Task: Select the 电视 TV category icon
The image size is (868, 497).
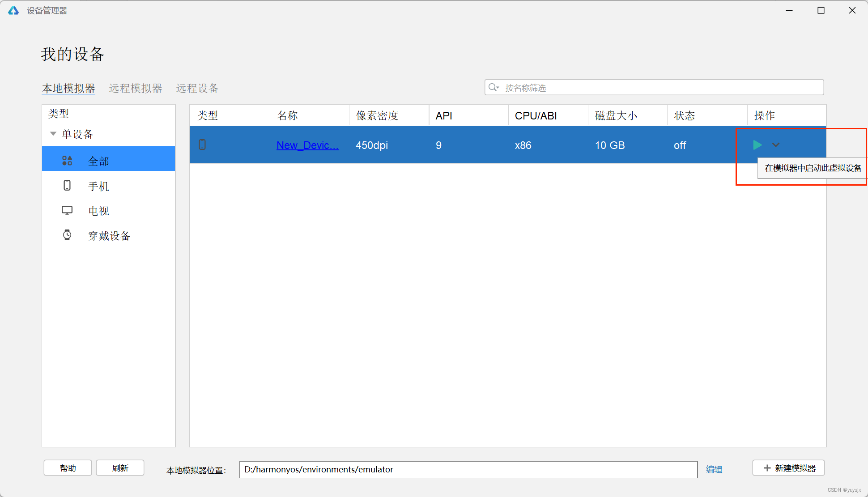Action: (x=67, y=210)
